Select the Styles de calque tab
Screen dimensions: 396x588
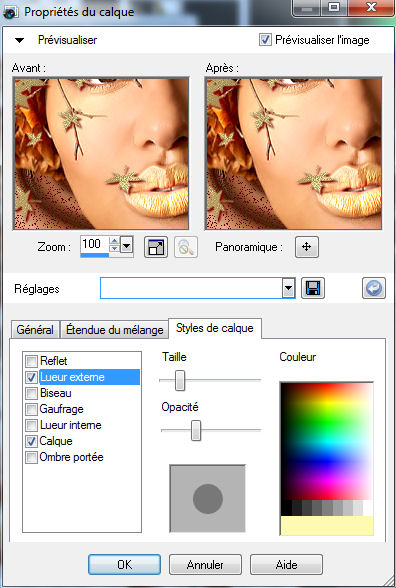215,328
